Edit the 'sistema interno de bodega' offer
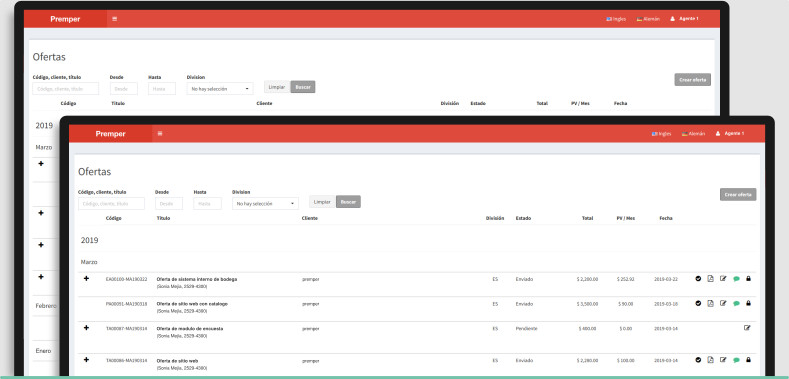Image resolution: width=789 pixels, height=379 pixels. tap(723, 278)
